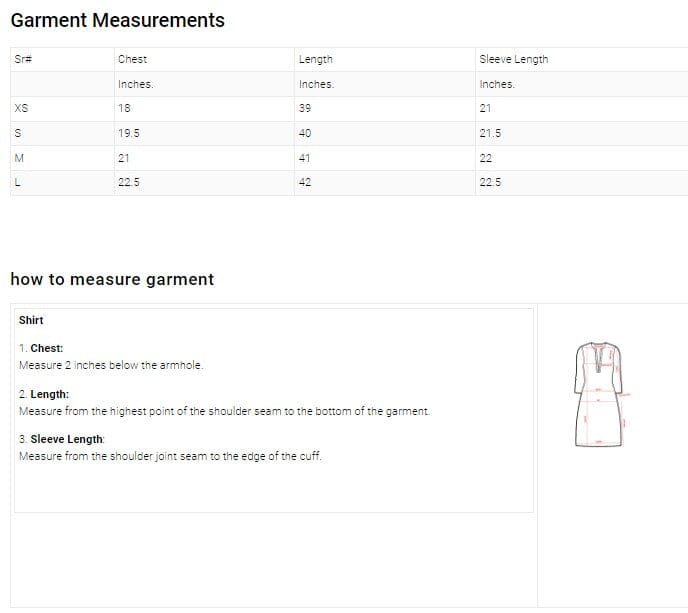Click the XS chest value 18
Screen dimensions: 688x613
pyautogui.click(x=124, y=109)
